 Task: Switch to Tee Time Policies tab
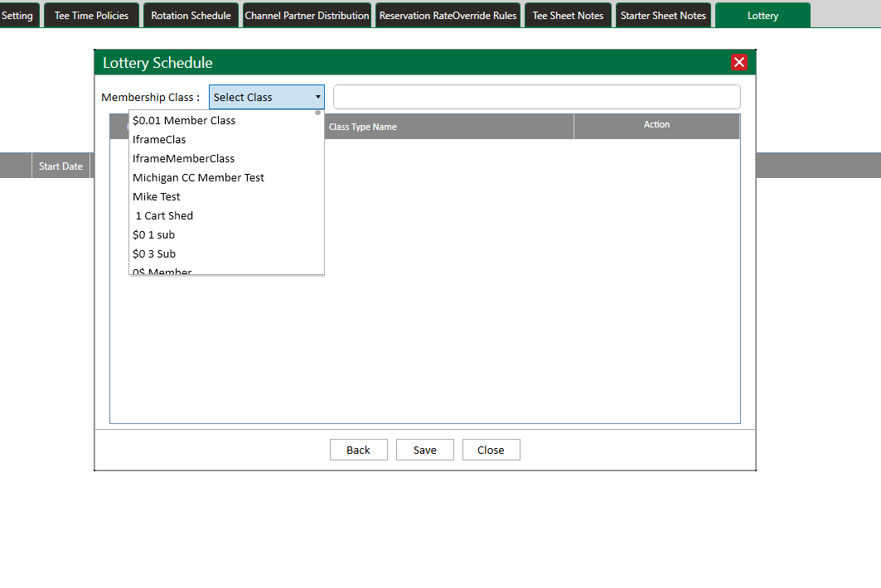pyautogui.click(x=91, y=15)
